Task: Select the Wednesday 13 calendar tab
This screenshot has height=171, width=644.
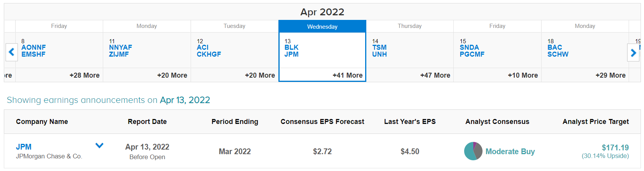Action: [322, 26]
